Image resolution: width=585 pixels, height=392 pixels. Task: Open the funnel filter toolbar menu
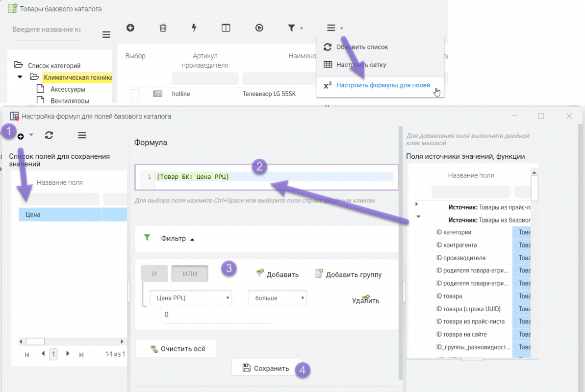pyautogui.click(x=295, y=28)
